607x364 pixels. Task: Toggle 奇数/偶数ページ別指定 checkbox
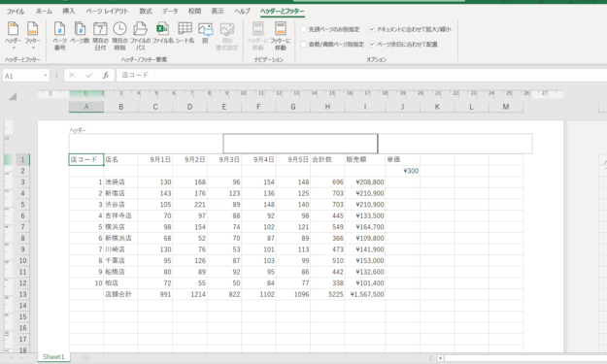coord(304,44)
